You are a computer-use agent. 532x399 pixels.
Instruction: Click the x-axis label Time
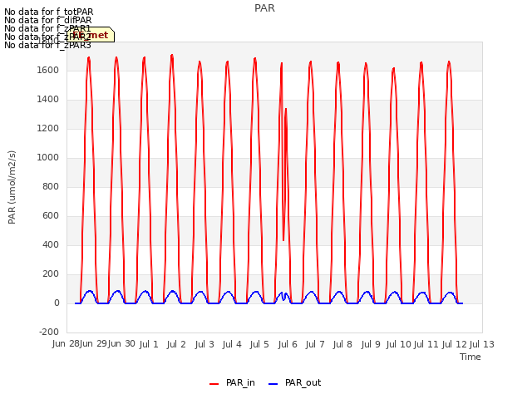pyautogui.click(x=470, y=357)
